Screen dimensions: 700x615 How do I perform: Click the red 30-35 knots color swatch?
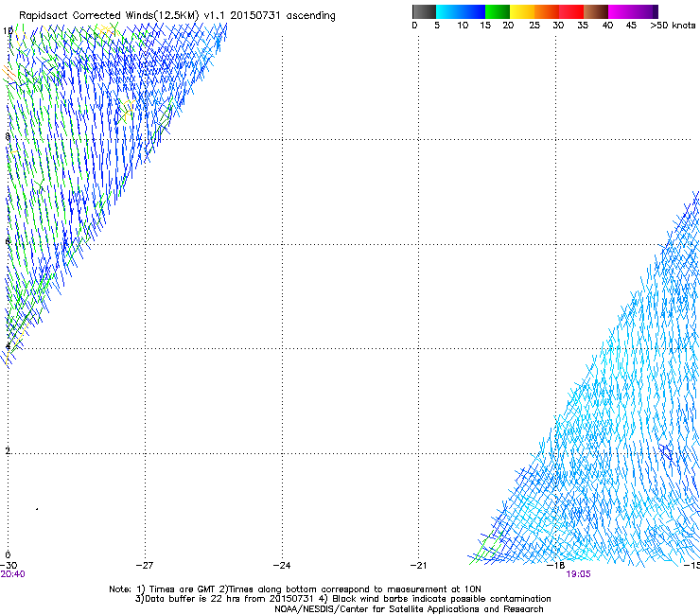tap(571, 11)
